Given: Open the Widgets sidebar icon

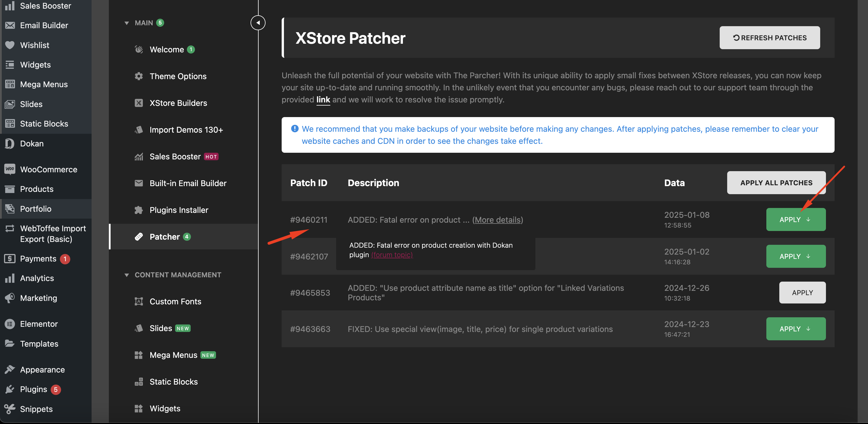Looking at the screenshot, I should (x=10, y=65).
